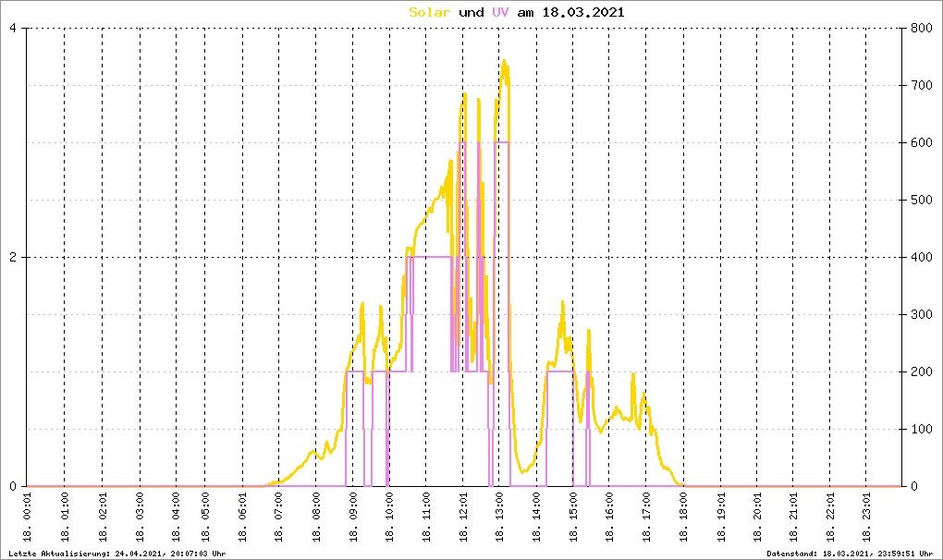The height and width of the screenshot is (560, 943).
Task: Click the date '18.03.2021' in chart title
Action: [x=583, y=12]
